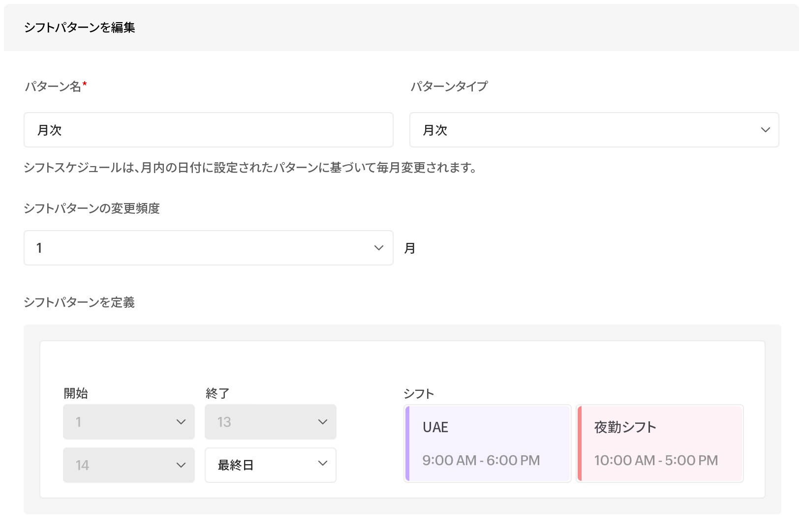
Task: Click the chevron on the 変更頻度 selector
Action: (378, 248)
